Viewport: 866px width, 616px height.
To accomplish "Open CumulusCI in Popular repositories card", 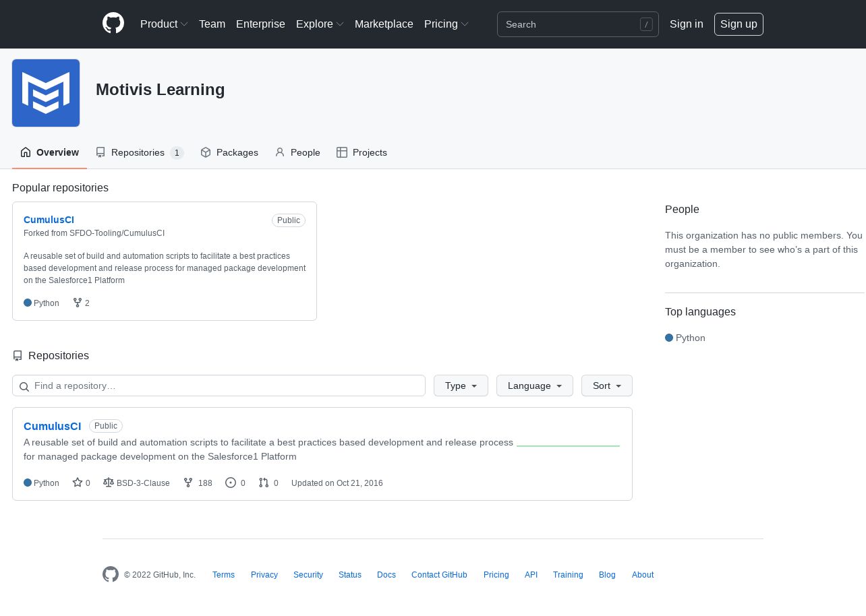I will [49, 220].
